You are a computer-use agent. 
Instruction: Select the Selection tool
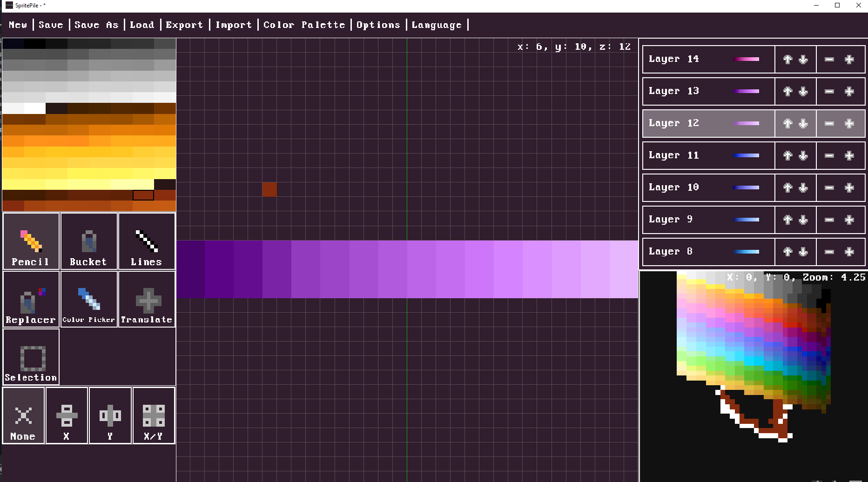point(31,357)
